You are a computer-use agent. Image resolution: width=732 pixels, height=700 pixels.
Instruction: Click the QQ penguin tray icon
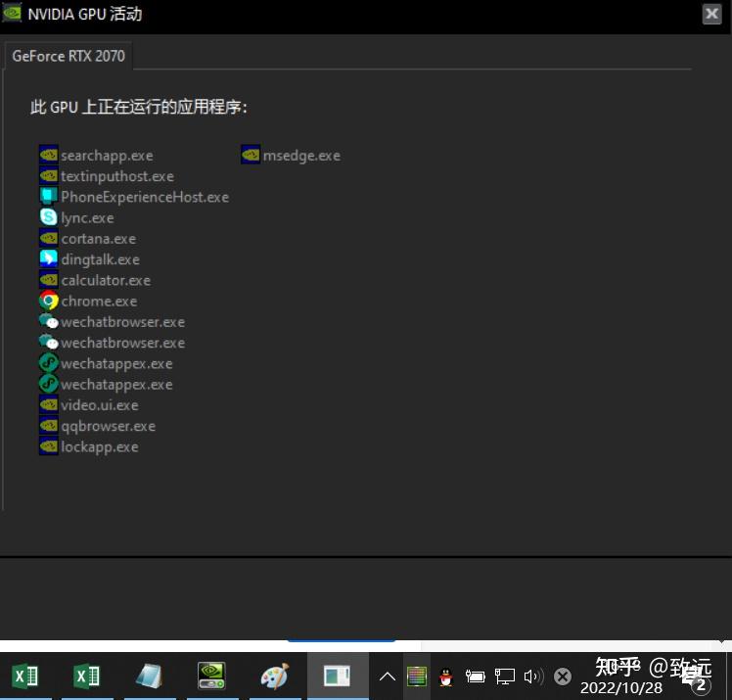[x=446, y=677]
